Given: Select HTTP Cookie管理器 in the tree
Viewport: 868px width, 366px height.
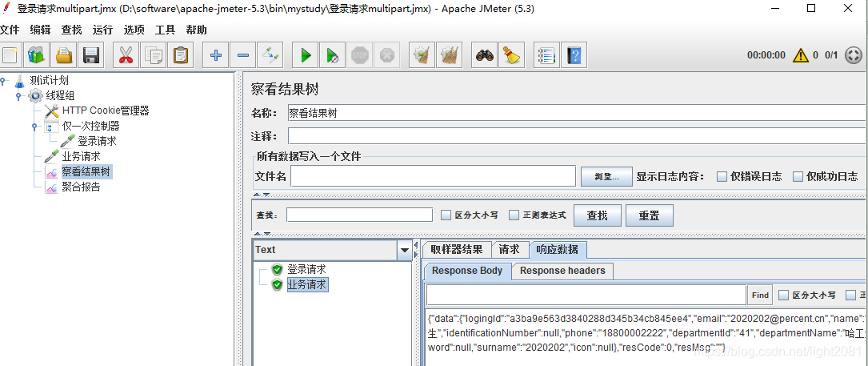Looking at the screenshot, I should 105,111.
